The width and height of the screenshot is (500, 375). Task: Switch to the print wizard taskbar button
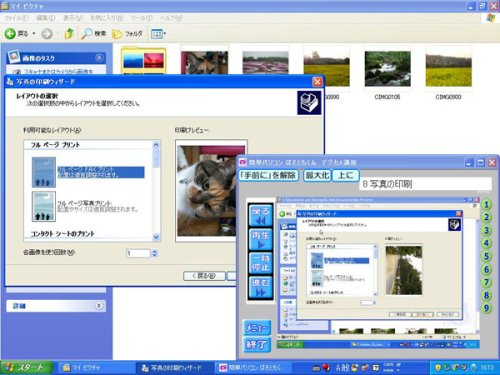pos(174,368)
